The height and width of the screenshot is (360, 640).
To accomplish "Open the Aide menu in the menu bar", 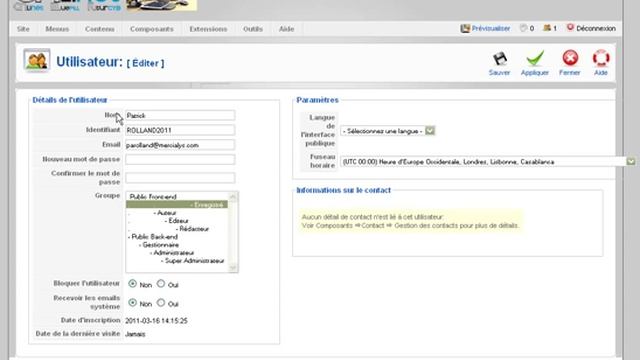I will coord(286,29).
